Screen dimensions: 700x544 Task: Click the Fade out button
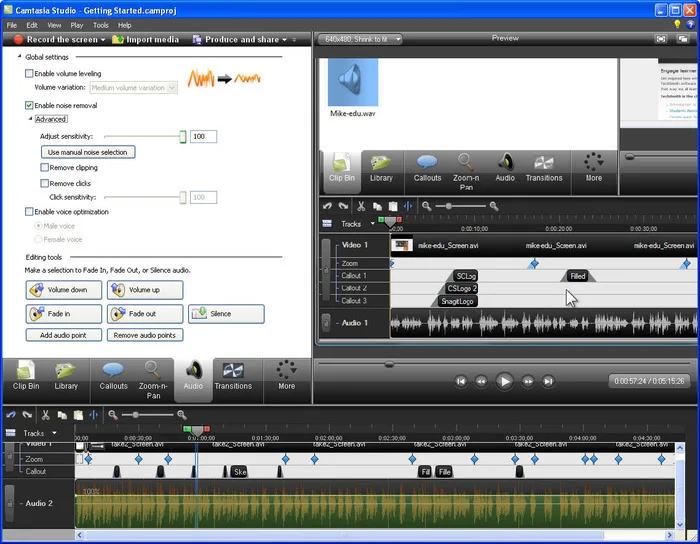145,314
